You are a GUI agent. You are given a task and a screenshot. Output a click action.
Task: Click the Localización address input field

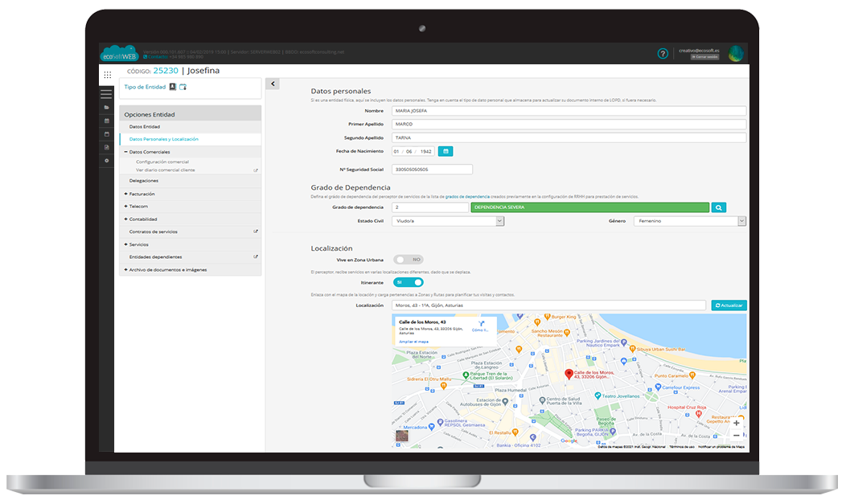click(548, 305)
